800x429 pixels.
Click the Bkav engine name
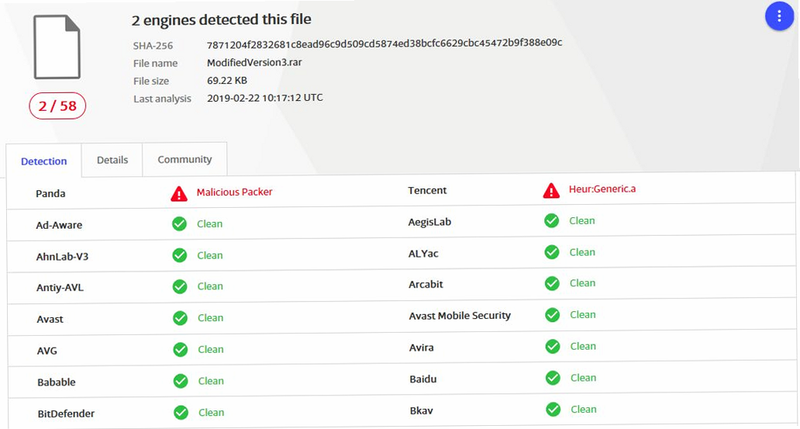(x=421, y=411)
